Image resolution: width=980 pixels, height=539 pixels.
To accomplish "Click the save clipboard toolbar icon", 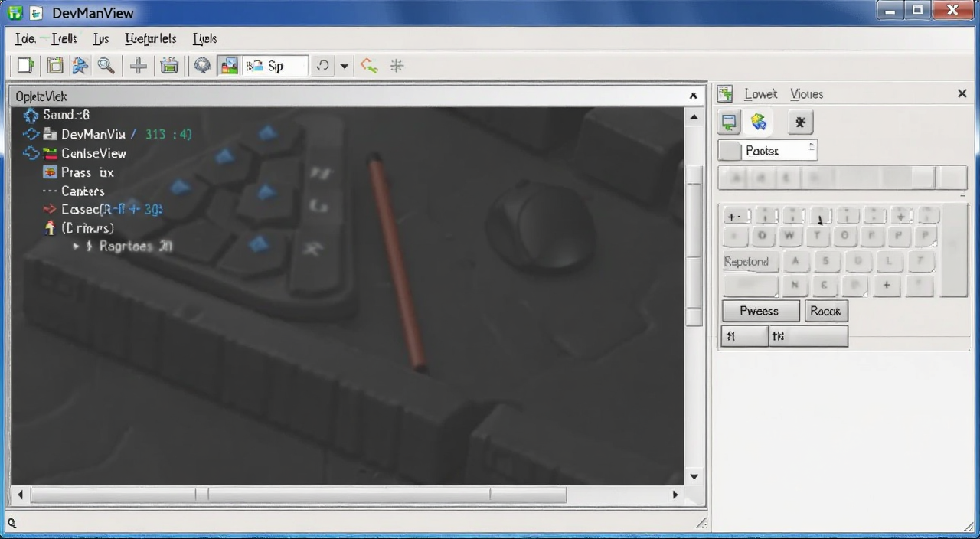I will point(54,66).
